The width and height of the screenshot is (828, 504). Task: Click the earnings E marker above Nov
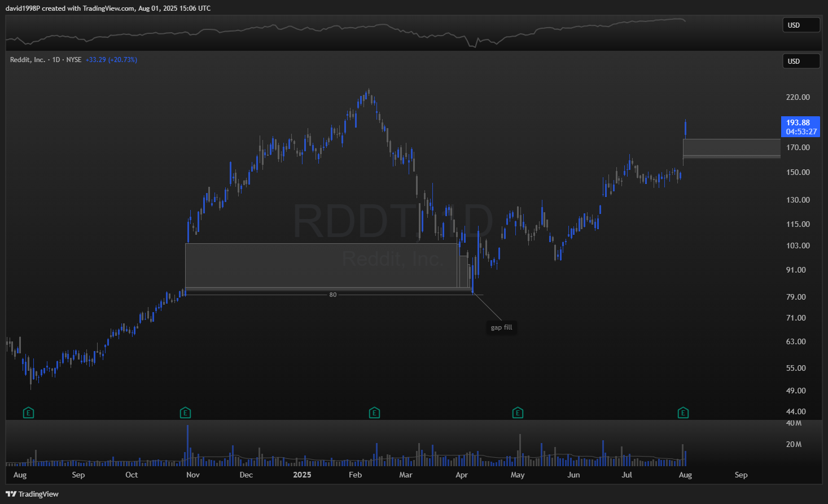(x=185, y=413)
